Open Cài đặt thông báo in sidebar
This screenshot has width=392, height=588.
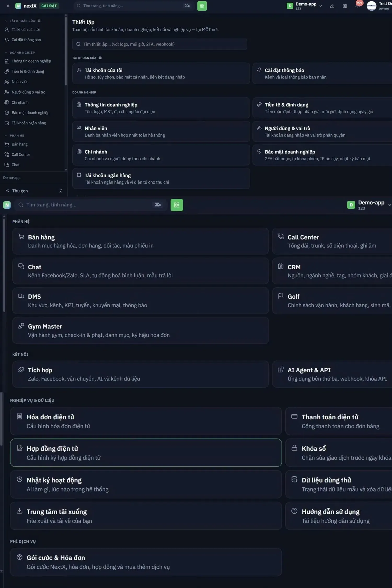tap(26, 40)
